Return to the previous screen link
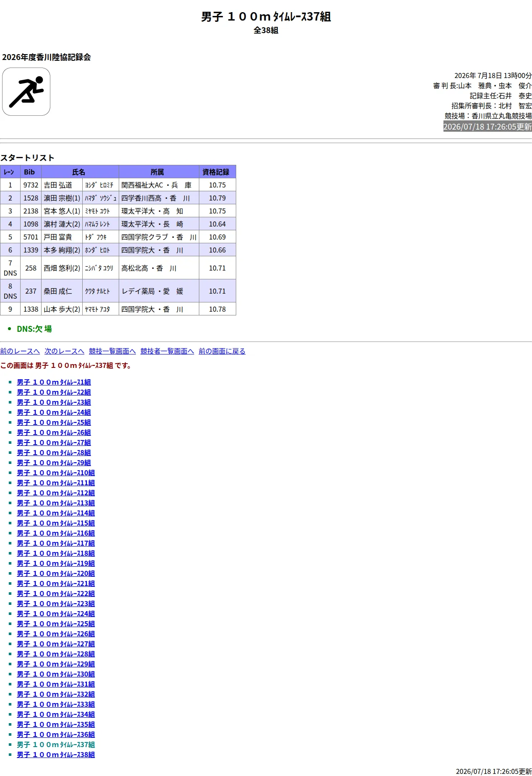The height and width of the screenshot is (776, 532). coord(222,351)
